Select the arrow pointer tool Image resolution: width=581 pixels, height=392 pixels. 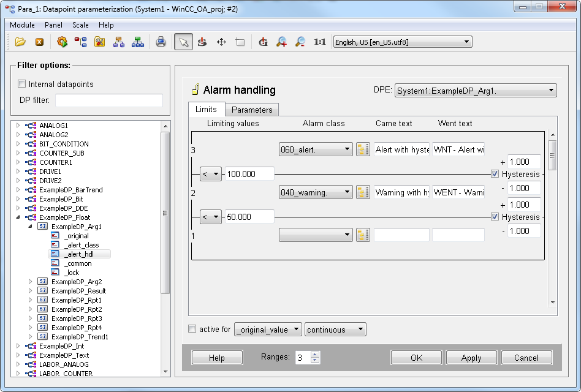183,42
